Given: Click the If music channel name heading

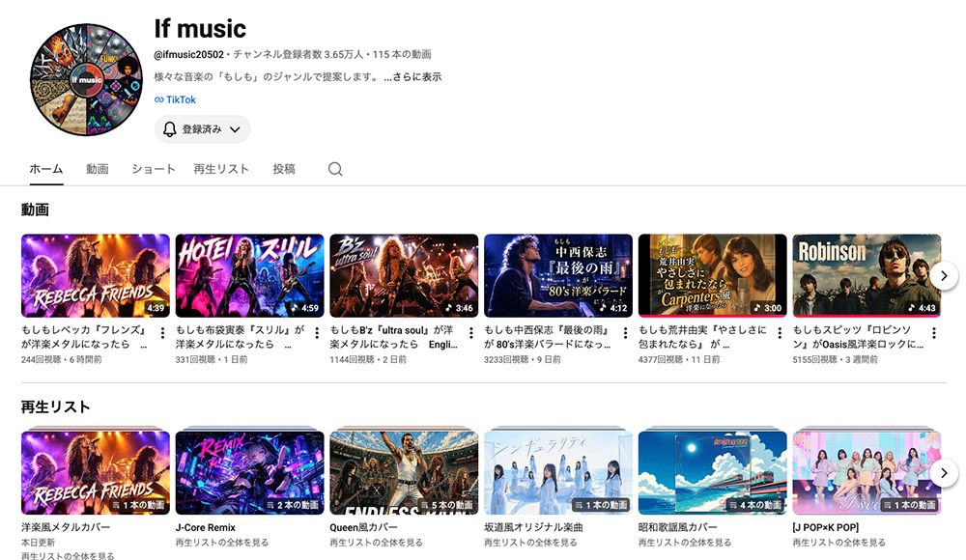Looking at the screenshot, I should [x=200, y=29].
